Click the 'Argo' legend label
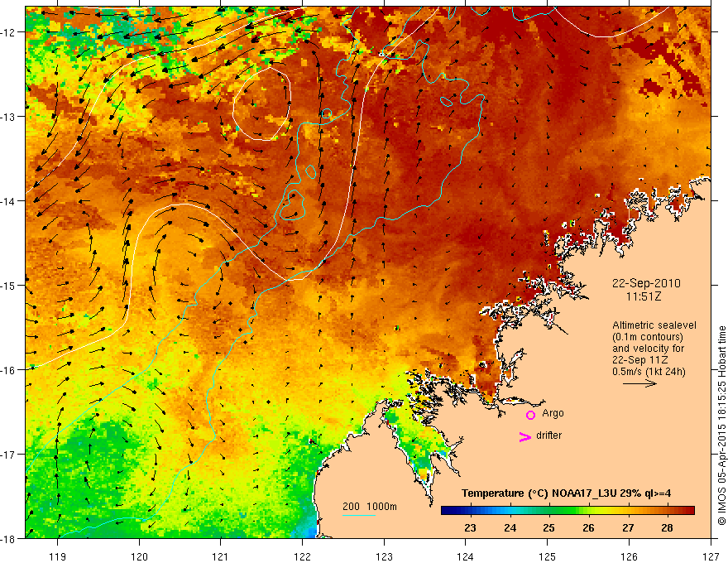 click(x=553, y=413)
